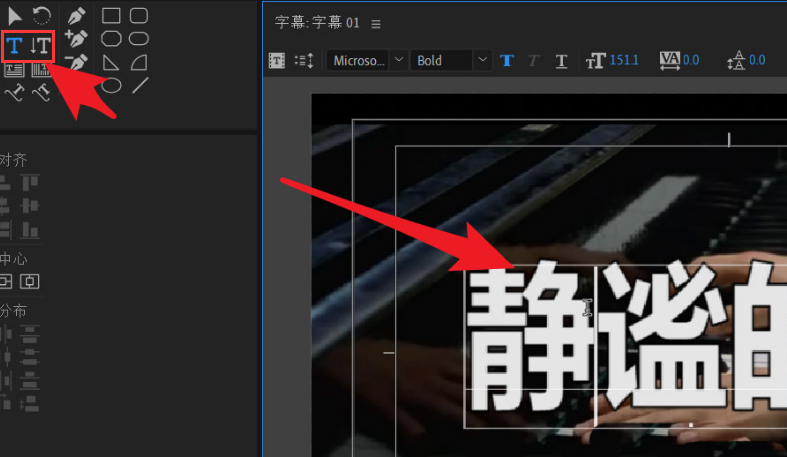Select the Vertical Path Type tool
The width and height of the screenshot is (787, 457).
(41, 93)
